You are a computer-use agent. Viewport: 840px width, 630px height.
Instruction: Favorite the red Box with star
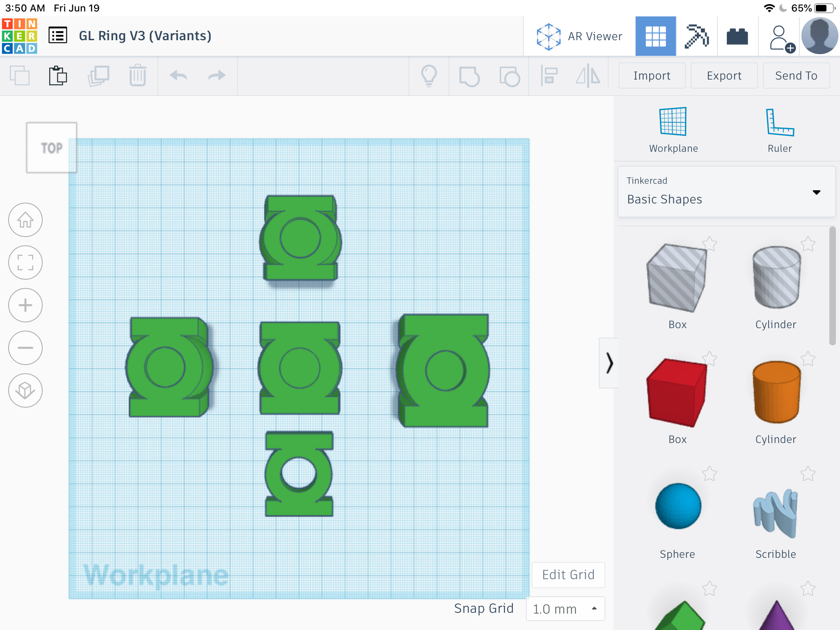pos(710,359)
